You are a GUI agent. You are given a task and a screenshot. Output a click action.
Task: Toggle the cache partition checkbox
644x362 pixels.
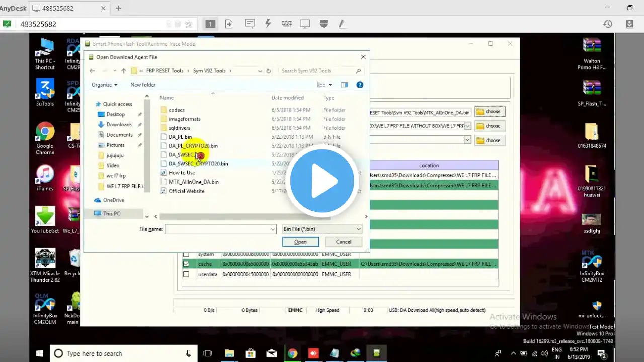point(186,264)
